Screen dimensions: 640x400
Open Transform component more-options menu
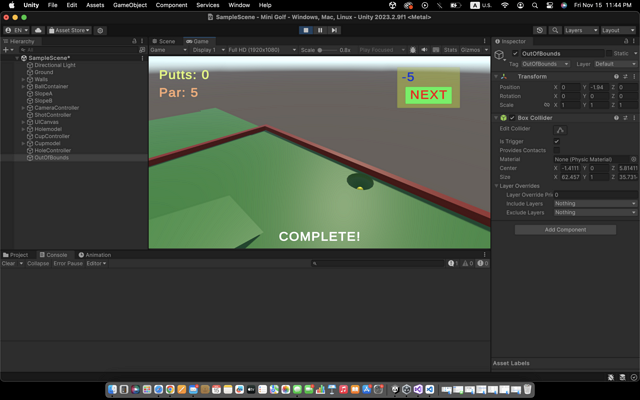coord(634,76)
